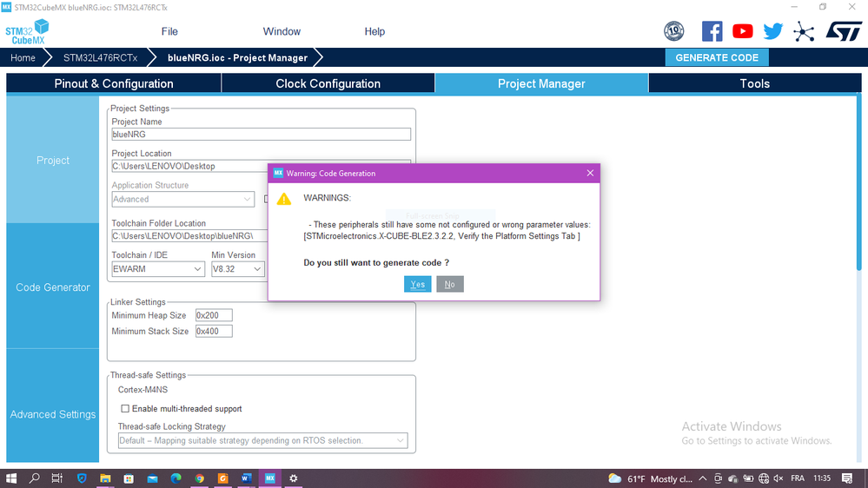Click Yes to generate code anyway

tap(417, 285)
